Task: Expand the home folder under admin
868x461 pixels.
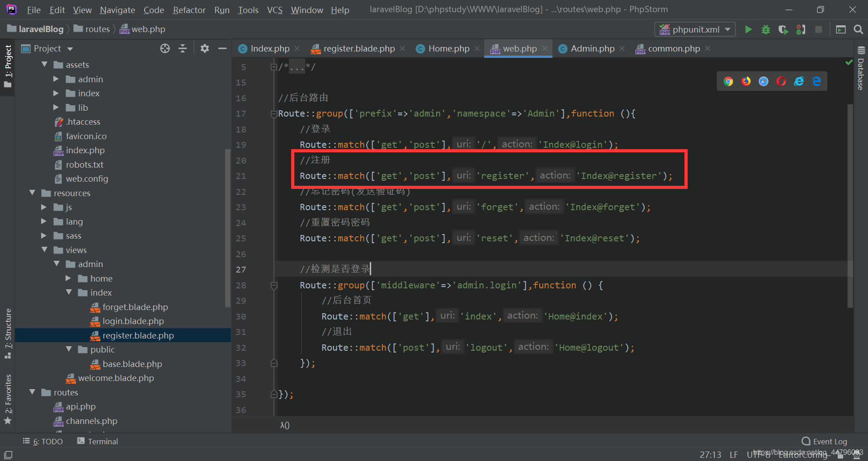Action: (68, 278)
